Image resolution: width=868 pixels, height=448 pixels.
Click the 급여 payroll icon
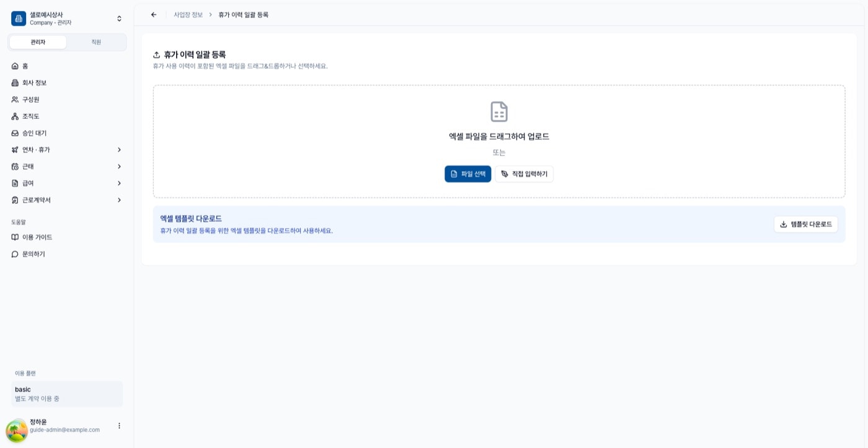(x=15, y=183)
